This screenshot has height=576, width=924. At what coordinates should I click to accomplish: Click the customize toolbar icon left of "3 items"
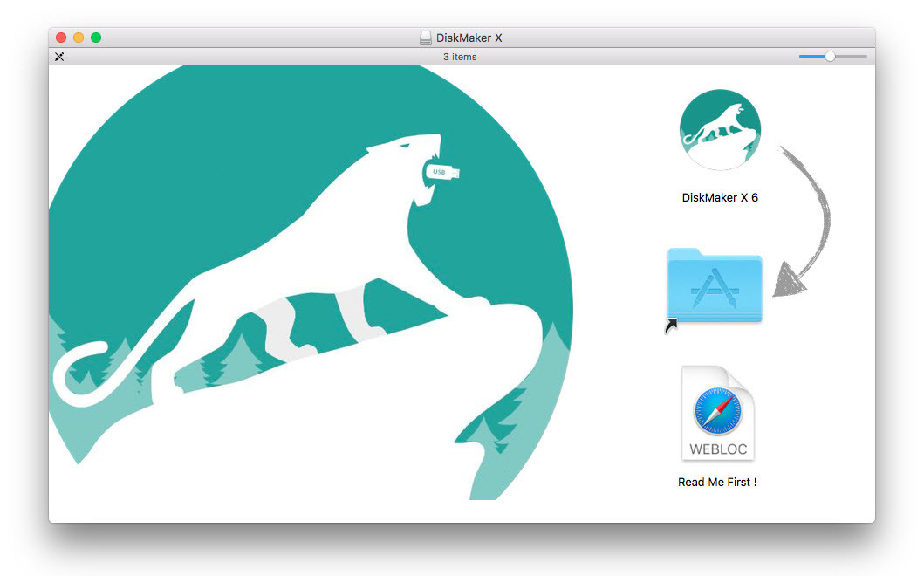pyautogui.click(x=59, y=57)
